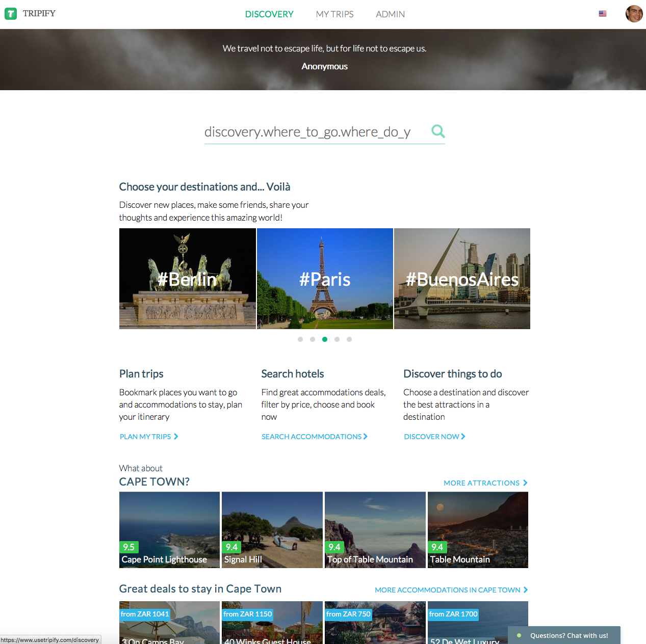
Task: Click the 9.4 rating badge on Signal Hill
Action: click(x=231, y=547)
